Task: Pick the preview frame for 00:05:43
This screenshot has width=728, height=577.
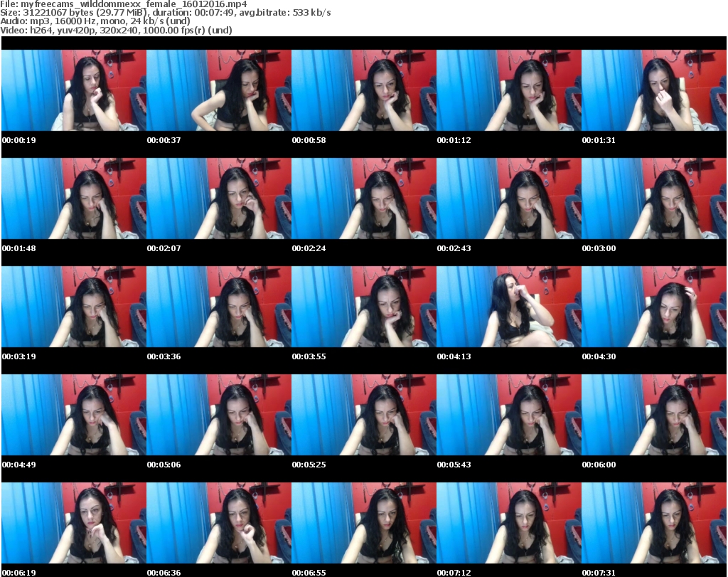Action: [x=509, y=415]
